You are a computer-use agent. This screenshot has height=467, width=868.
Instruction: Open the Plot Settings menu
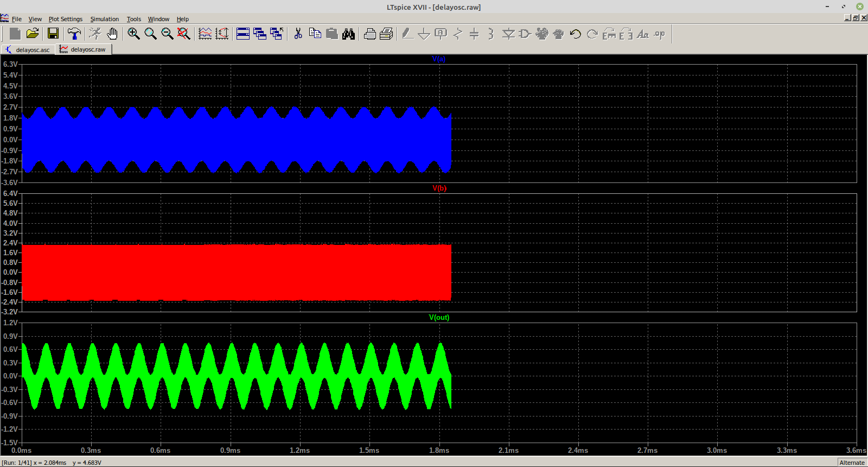[66, 19]
